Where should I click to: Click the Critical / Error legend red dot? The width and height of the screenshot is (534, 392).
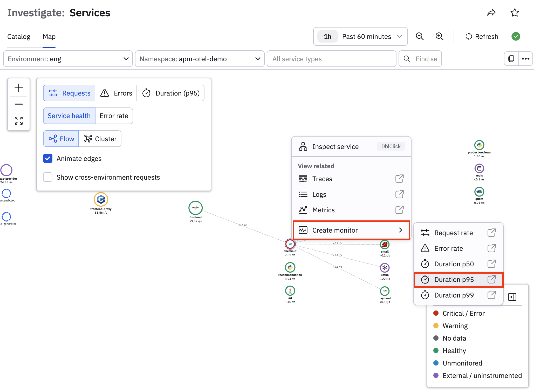tap(436, 313)
